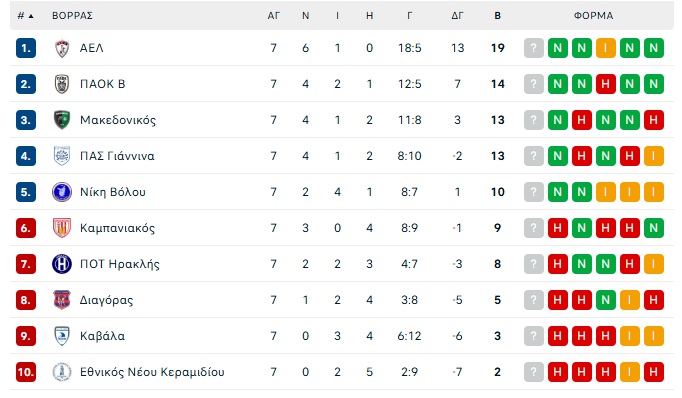The image size is (682, 398).
Task: Sort standings by the Β points header
Action: [498, 16]
